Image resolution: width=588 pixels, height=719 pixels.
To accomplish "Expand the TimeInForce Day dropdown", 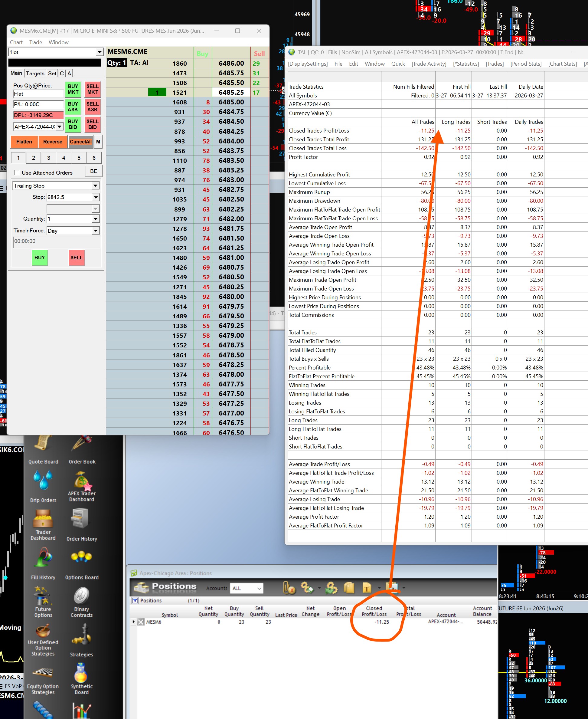I will [96, 231].
